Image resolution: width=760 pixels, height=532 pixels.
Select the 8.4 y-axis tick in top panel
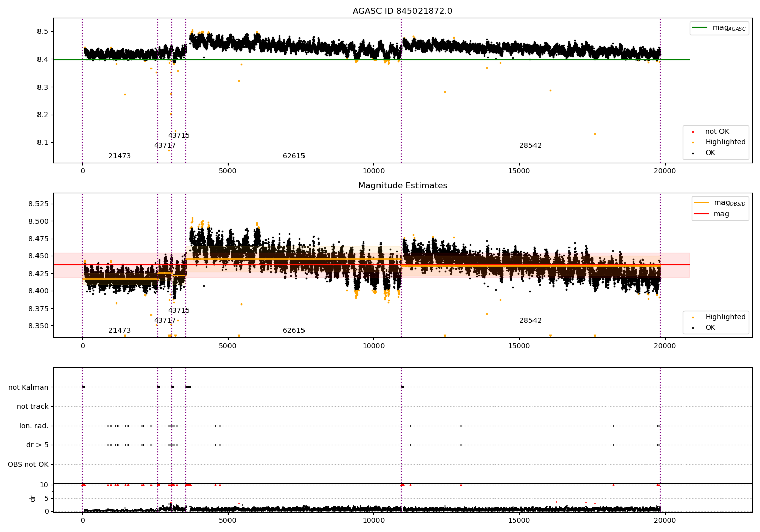click(x=42, y=60)
